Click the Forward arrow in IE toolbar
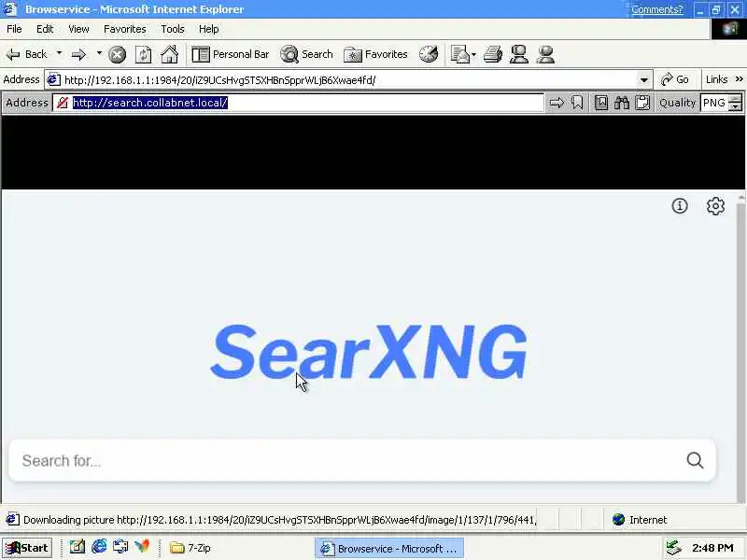 78,54
